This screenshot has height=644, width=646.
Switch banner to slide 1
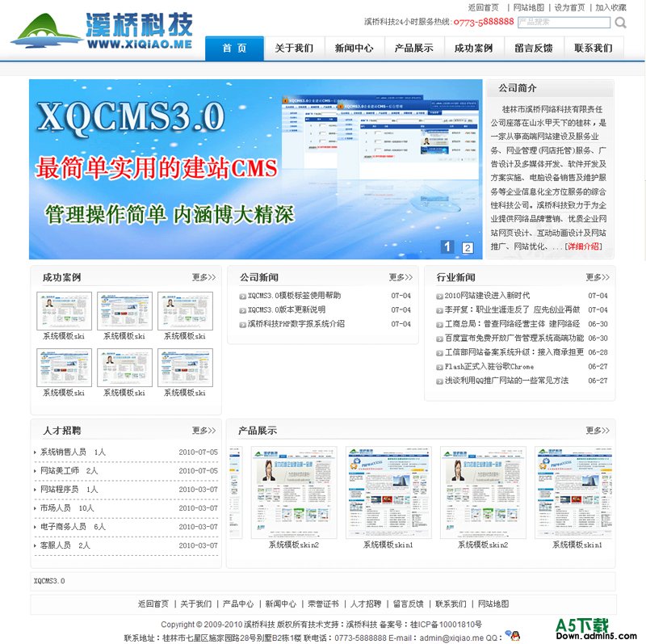pyautogui.click(x=447, y=246)
